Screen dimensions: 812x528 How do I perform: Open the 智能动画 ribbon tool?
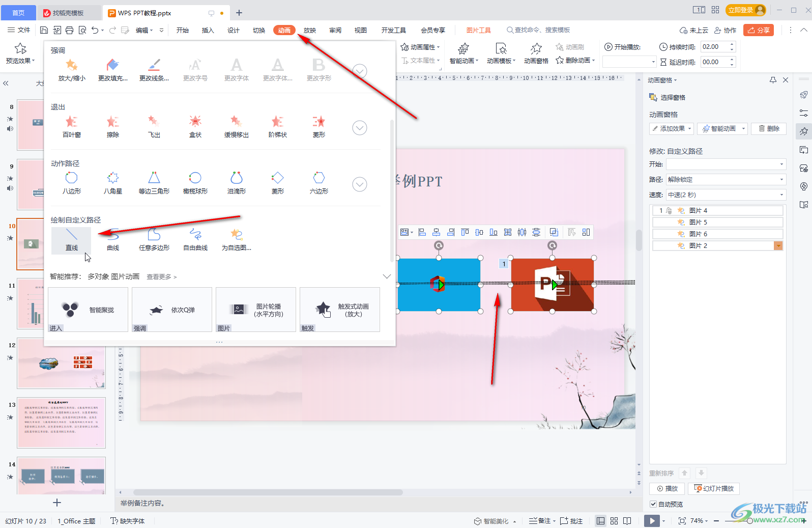coord(463,53)
